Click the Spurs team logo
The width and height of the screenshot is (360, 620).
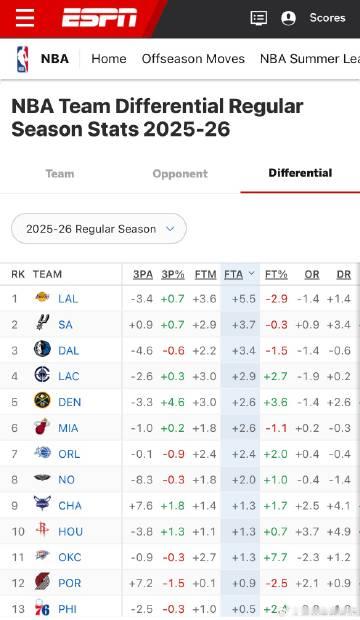[x=42, y=322]
